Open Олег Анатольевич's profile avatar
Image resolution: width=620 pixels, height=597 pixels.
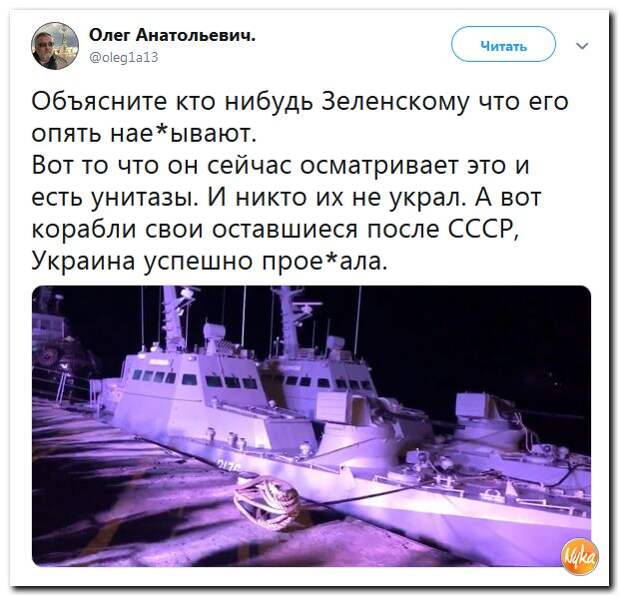click(55, 46)
